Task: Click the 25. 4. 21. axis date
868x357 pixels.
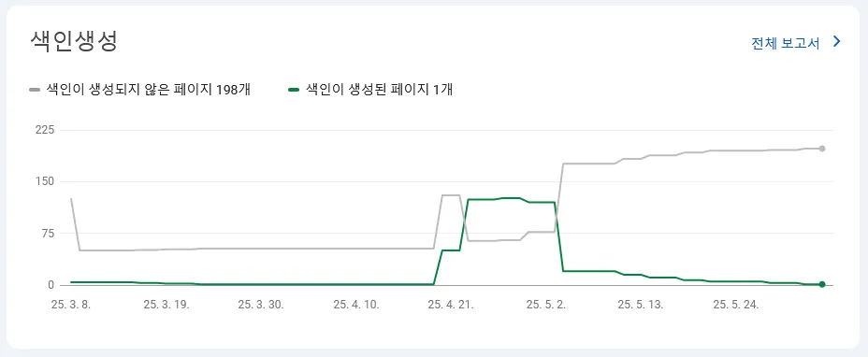Action: [451, 305]
